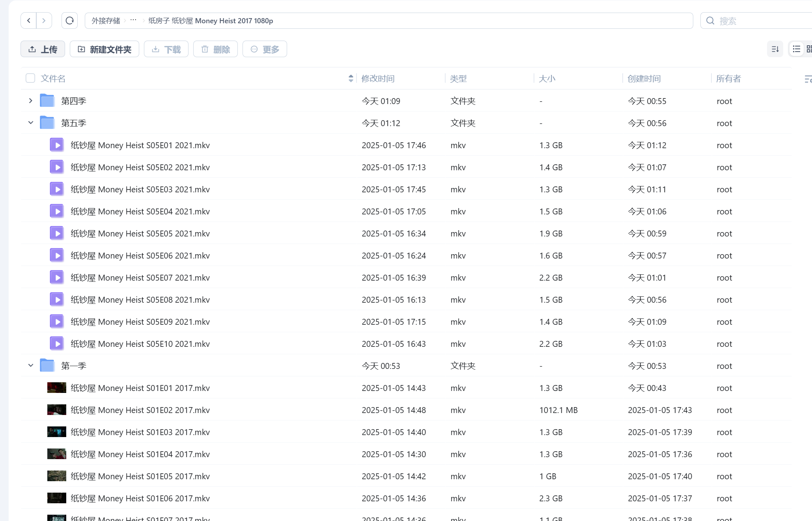The height and width of the screenshot is (521, 812).
Task: Switch to grid view mode
Action: [x=809, y=49]
